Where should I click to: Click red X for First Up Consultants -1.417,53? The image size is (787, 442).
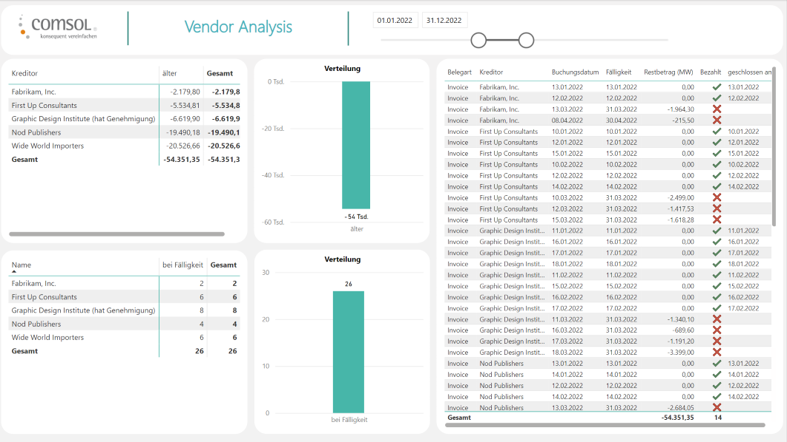(x=717, y=209)
